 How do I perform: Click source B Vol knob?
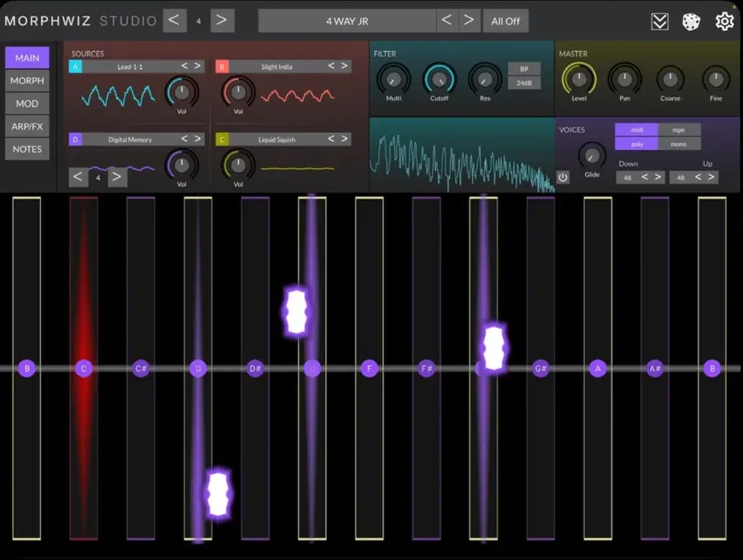click(238, 92)
